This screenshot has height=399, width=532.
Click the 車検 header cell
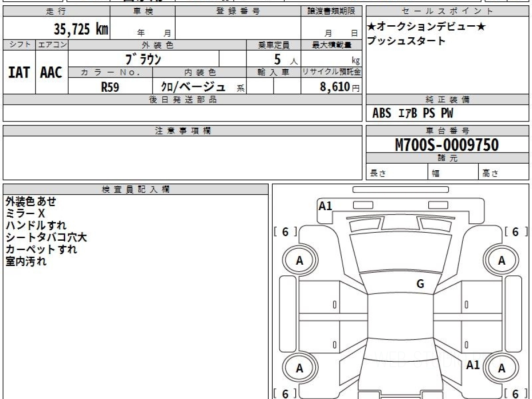tap(143, 12)
